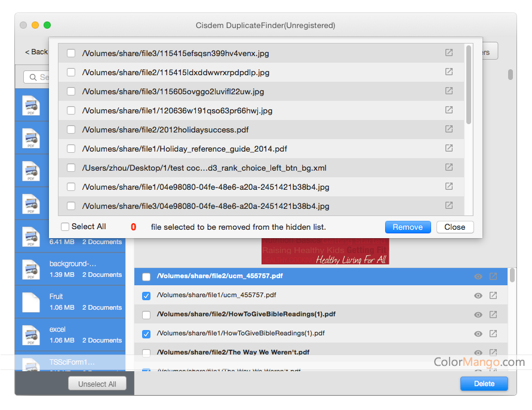Click reveal icon for file3/04e98080 jpg row
532x410 pixels.
pyautogui.click(x=449, y=205)
